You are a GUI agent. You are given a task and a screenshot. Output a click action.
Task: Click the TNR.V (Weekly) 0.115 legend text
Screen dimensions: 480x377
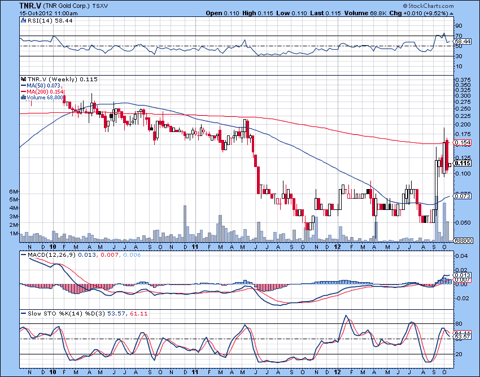click(x=63, y=79)
